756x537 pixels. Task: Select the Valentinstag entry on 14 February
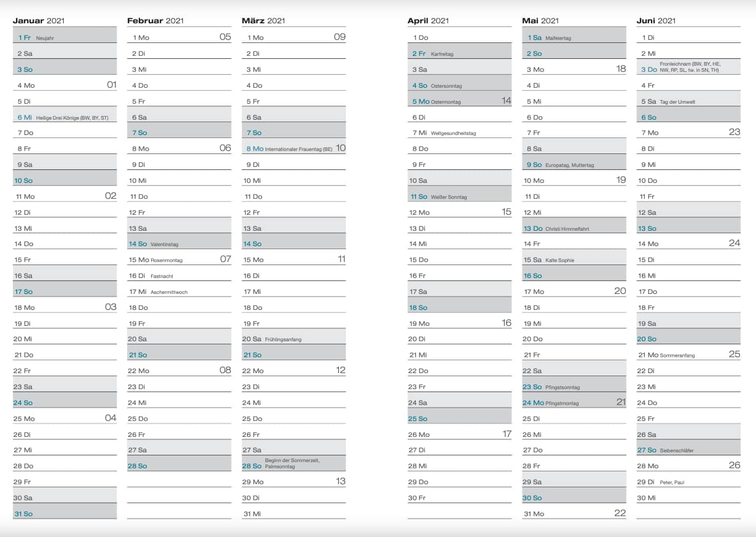tap(164, 244)
